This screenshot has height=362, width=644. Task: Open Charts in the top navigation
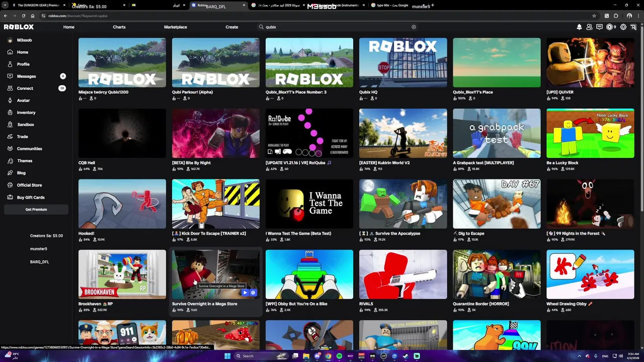click(119, 27)
